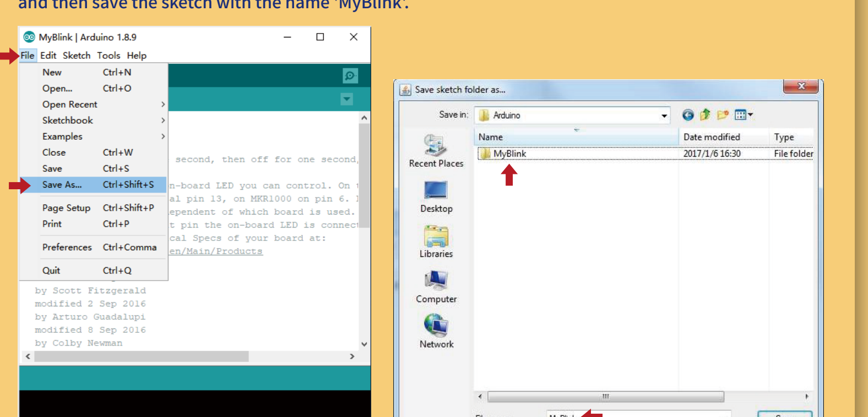Choose Page Setup from the File menu

93,208
